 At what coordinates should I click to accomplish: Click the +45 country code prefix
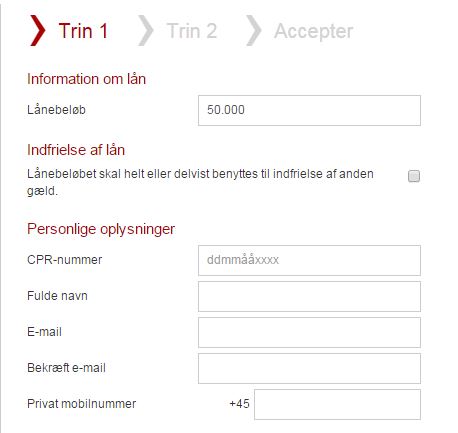(239, 404)
